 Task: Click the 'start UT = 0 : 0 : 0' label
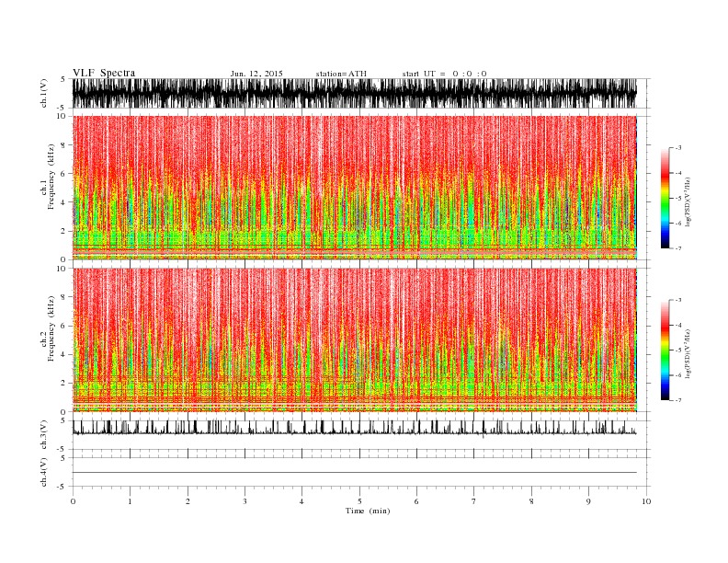pyautogui.click(x=444, y=74)
